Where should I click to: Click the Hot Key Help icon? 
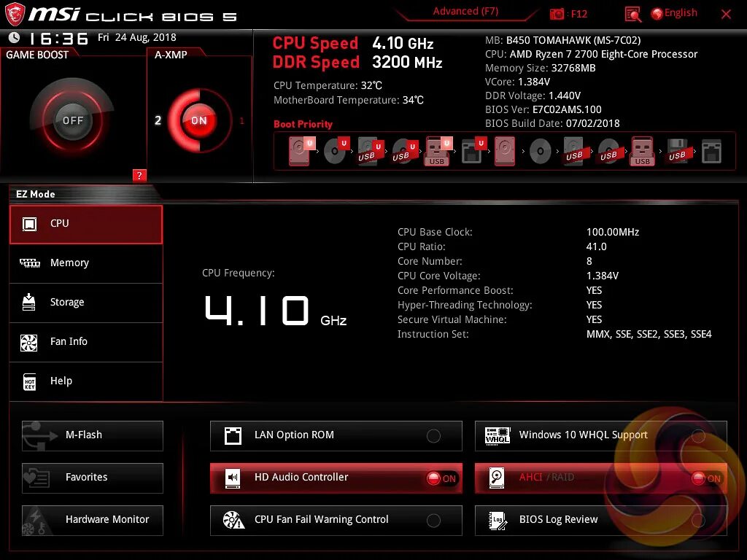coord(30,381)
